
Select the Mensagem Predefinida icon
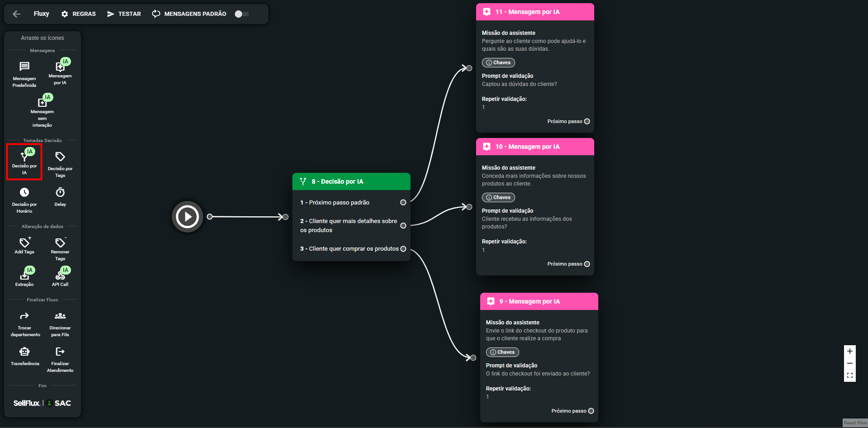[x=24, y=67]
